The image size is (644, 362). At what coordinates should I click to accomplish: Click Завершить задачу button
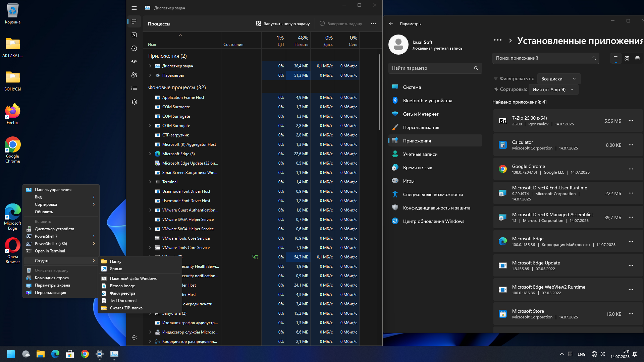pos(341,24)
